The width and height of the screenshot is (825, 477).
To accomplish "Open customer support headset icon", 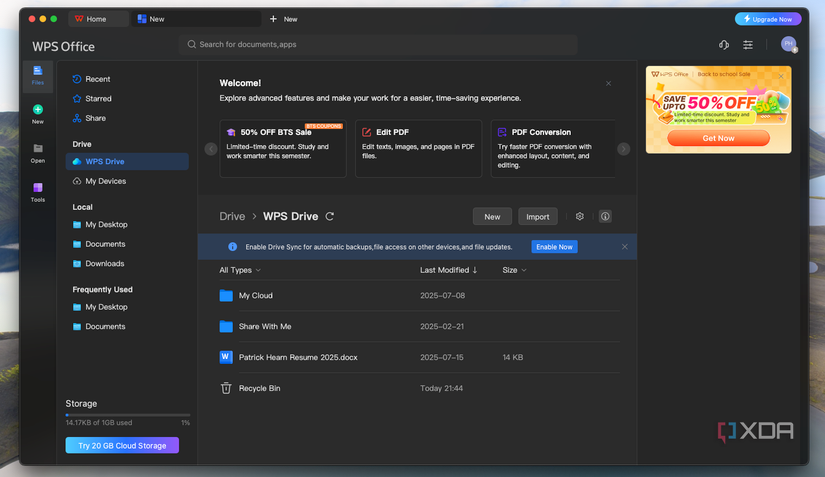I will [x=724, y=45].
